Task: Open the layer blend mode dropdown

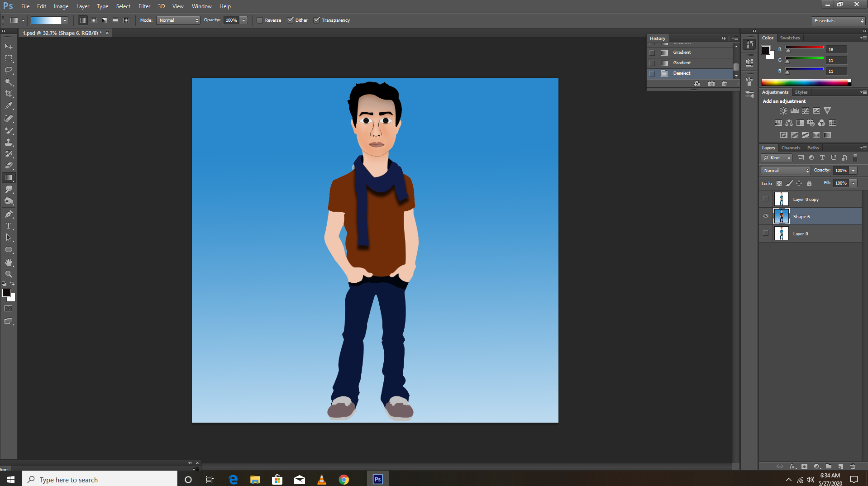Action: pyautogui.click(x=786, y=171)
